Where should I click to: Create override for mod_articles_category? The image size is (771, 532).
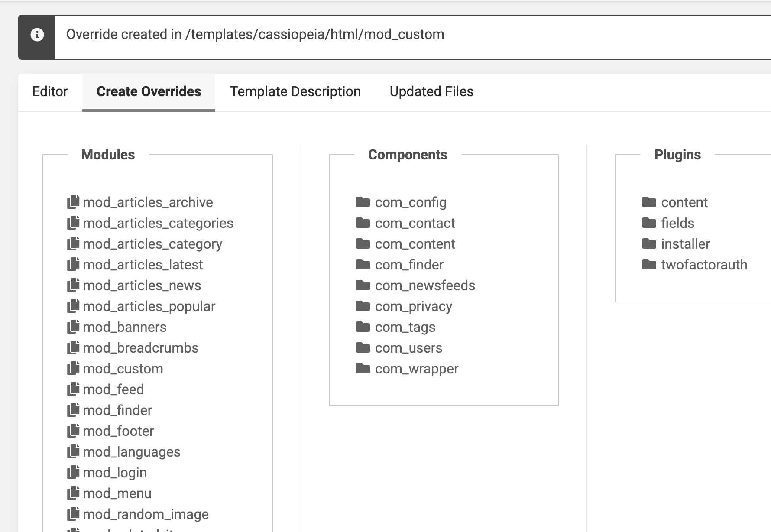[x=152, y=244]
